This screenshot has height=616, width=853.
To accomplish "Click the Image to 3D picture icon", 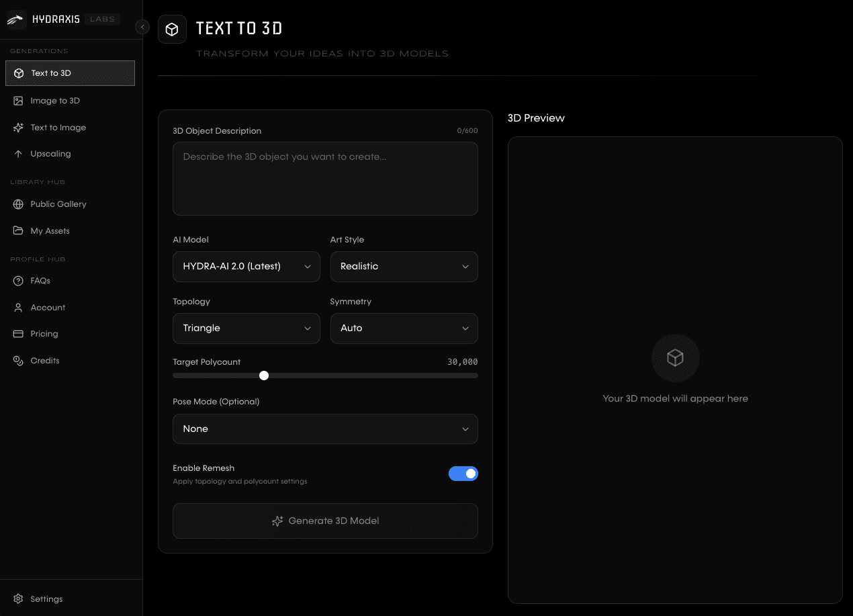I will coord(18,101).
